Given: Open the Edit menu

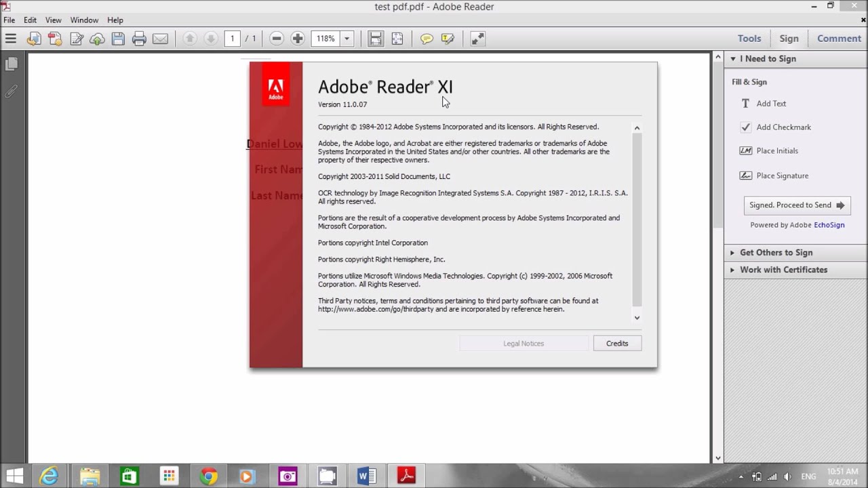Looking at the screenshot, I should (x=30, y=20).
